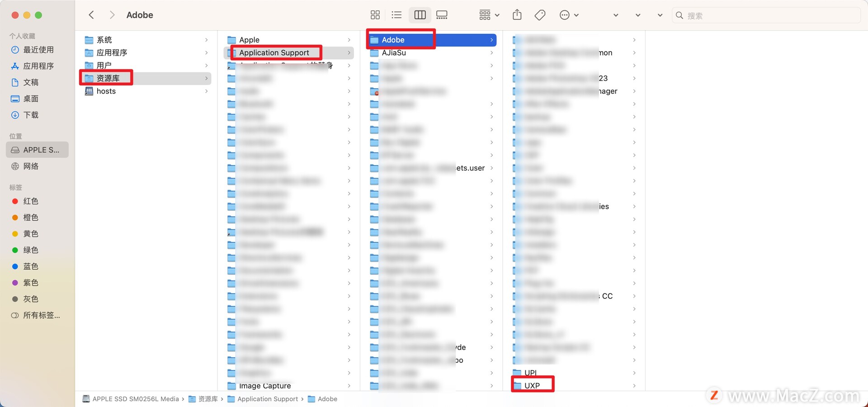Click the Adobe folder icon
868x407 pixels.
pos(374,40)
